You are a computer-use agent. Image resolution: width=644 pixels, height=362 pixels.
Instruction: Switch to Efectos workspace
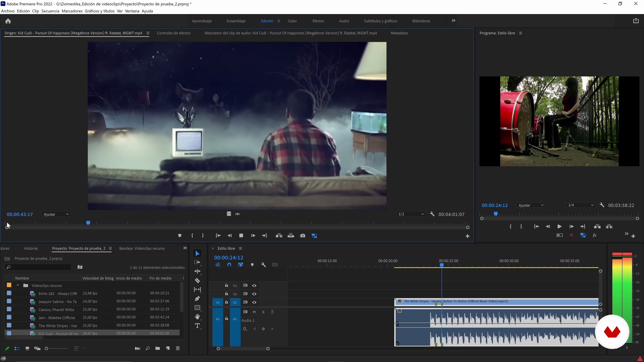[x=318, y=21]
